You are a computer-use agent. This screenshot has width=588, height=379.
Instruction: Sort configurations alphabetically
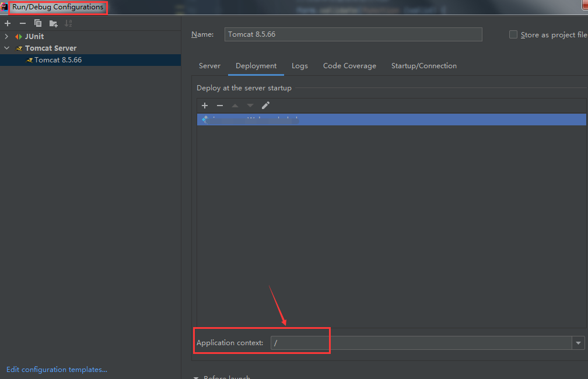[68, 23]
